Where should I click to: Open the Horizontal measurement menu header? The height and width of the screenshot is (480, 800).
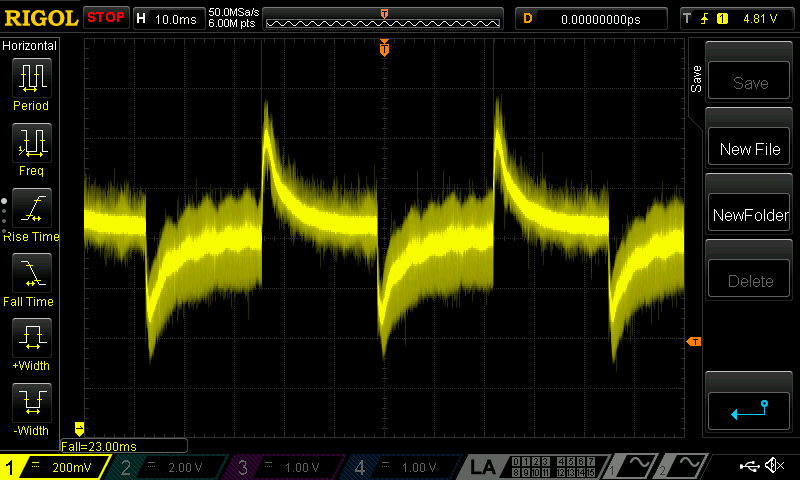click(31, 46)
